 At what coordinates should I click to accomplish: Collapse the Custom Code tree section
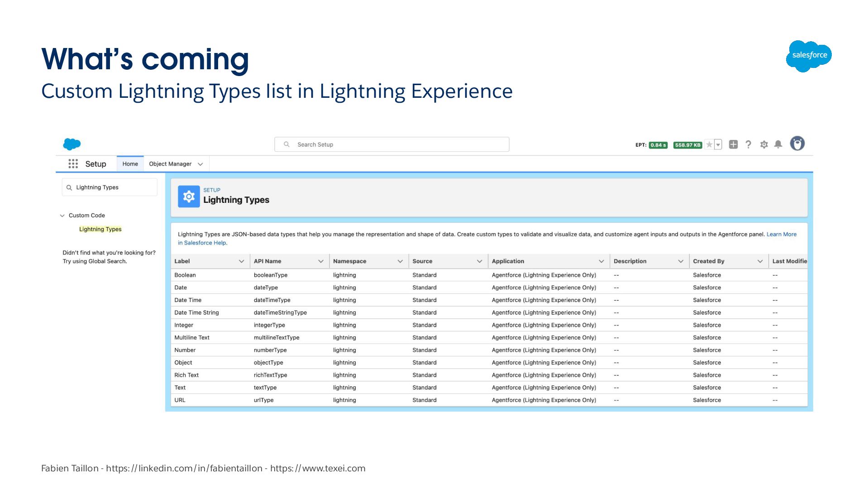click(62, 216)
